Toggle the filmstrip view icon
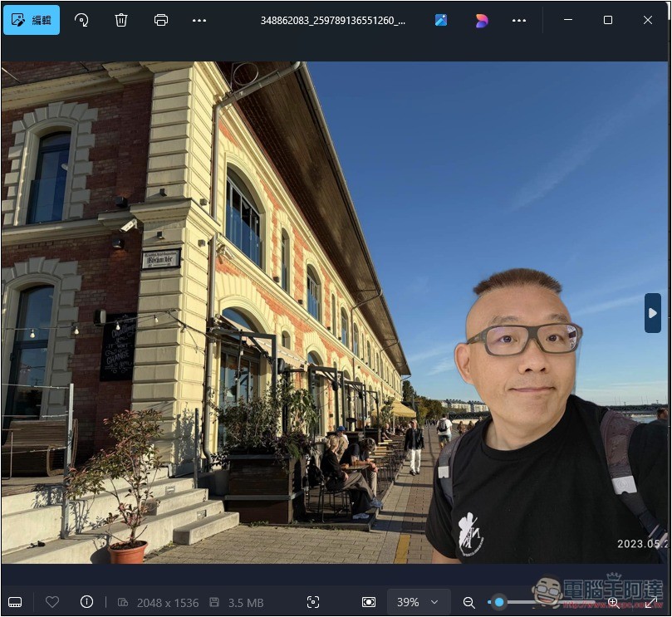This screenshot has width=672, height=617. [x=15, y=602]
